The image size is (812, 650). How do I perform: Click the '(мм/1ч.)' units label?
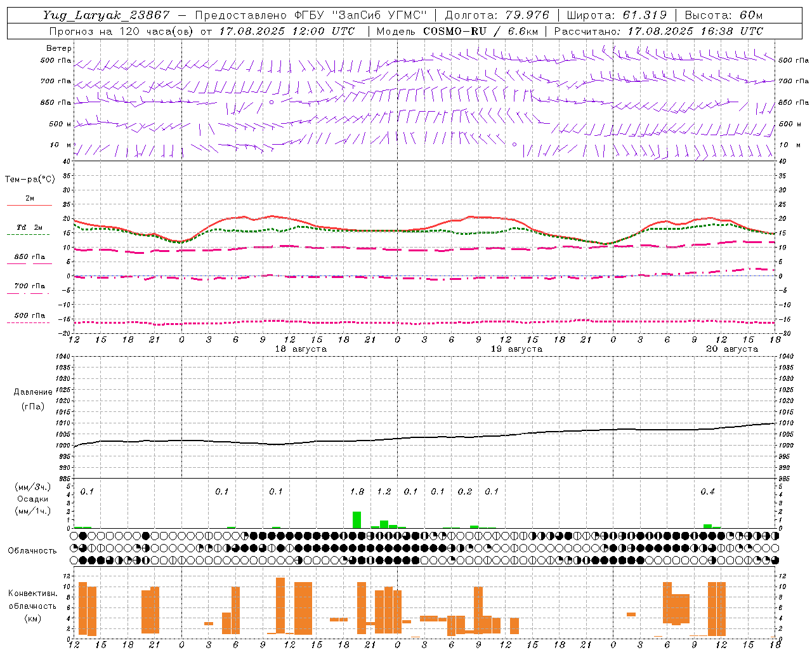click(32, 511)
